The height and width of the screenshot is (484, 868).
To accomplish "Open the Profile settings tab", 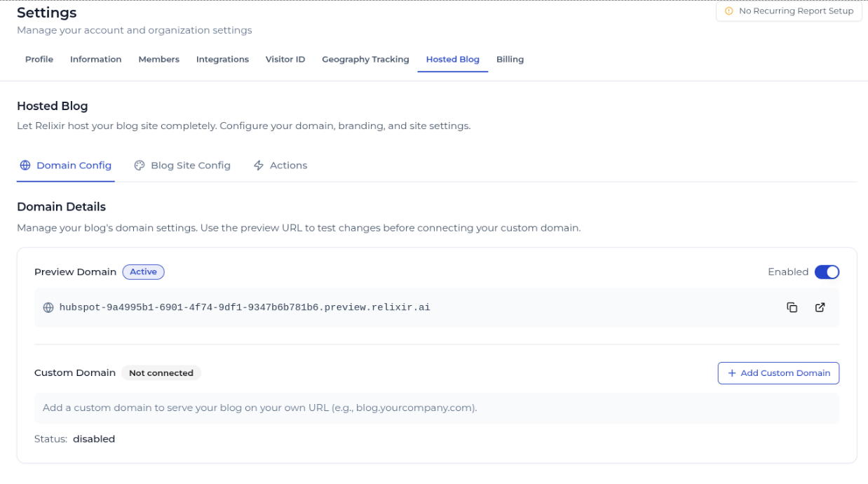I will pyautogui.click(x=39, y=60).
